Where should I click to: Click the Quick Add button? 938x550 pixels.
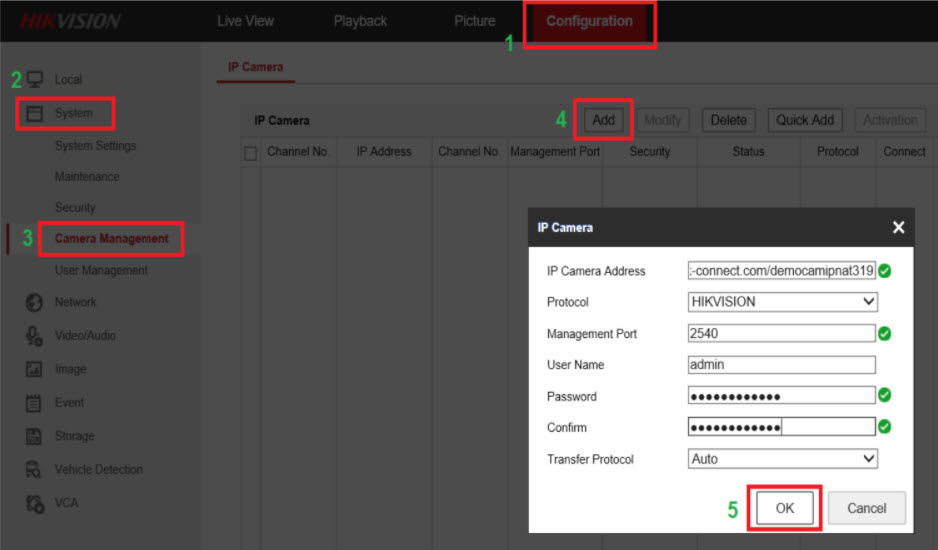point(805,120)
